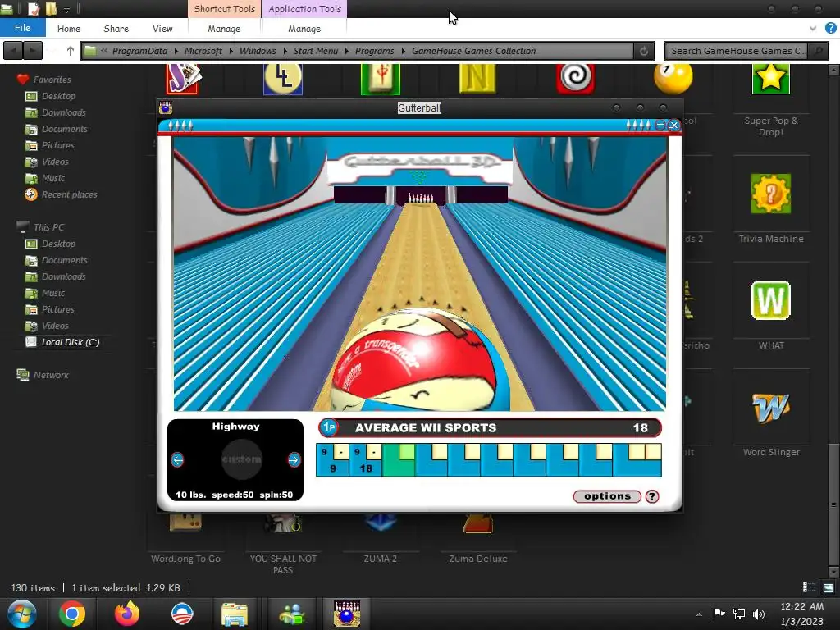The image size is (840, 630).
Task: Show hidden tray icons arrow
Action: pyautogui.click(x=699, y=614)
